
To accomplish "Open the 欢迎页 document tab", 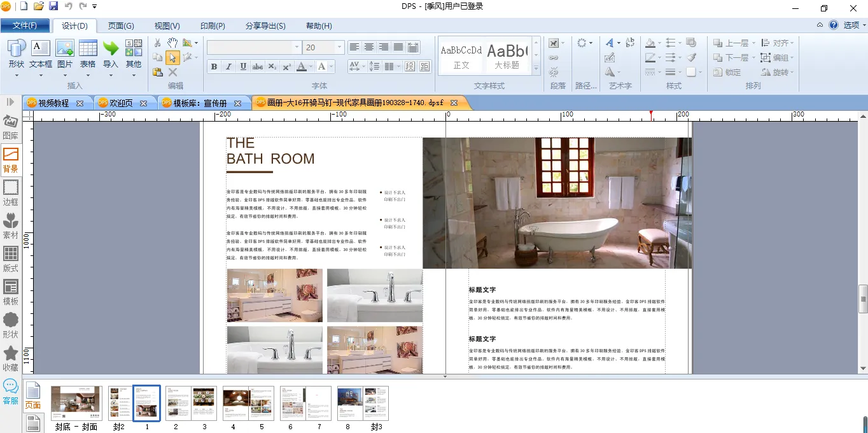I will click(121, 103).
